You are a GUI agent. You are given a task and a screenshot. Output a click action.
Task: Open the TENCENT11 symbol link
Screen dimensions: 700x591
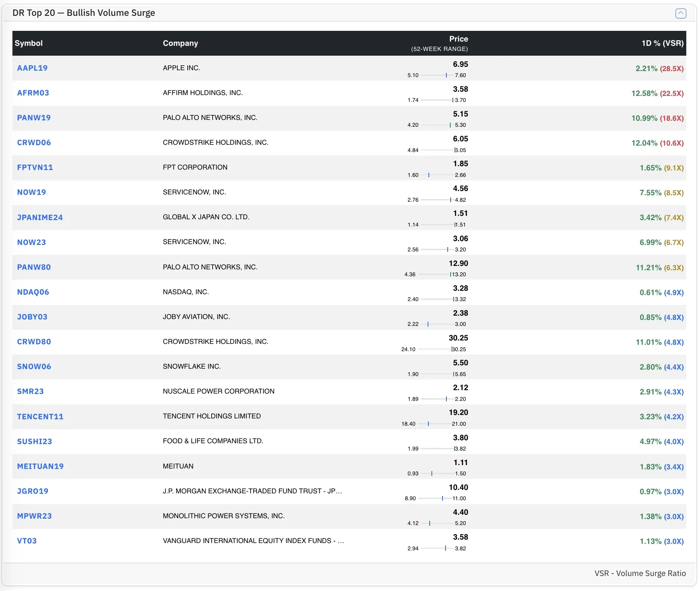[x=40, y=417]
